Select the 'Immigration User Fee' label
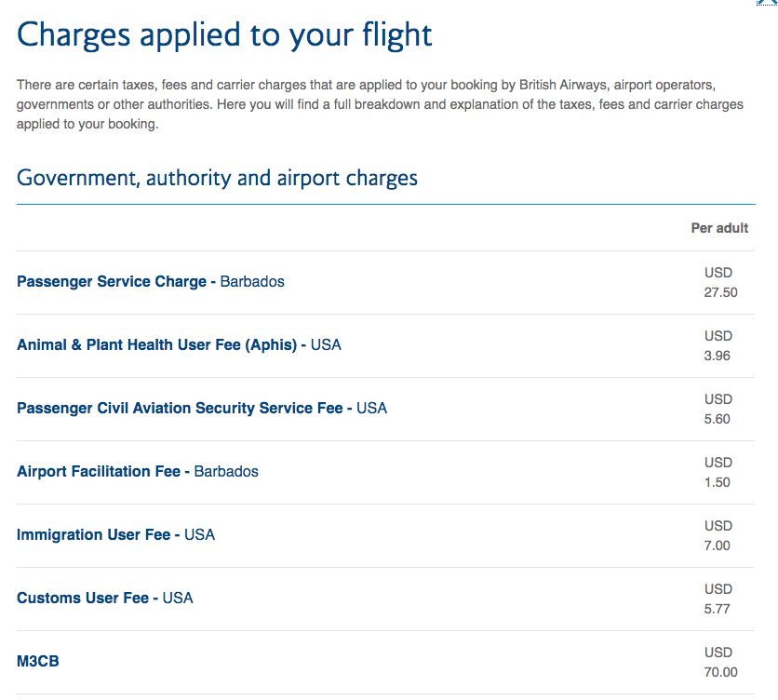Image resolution: width=778 pixels, height=700 pixels. pos(93,534)
